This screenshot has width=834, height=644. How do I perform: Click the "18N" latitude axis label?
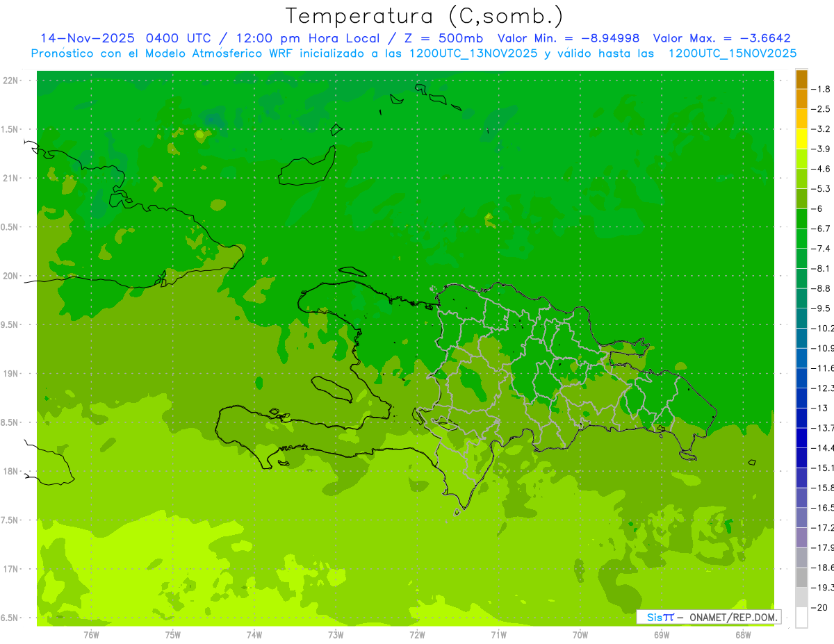10,471
